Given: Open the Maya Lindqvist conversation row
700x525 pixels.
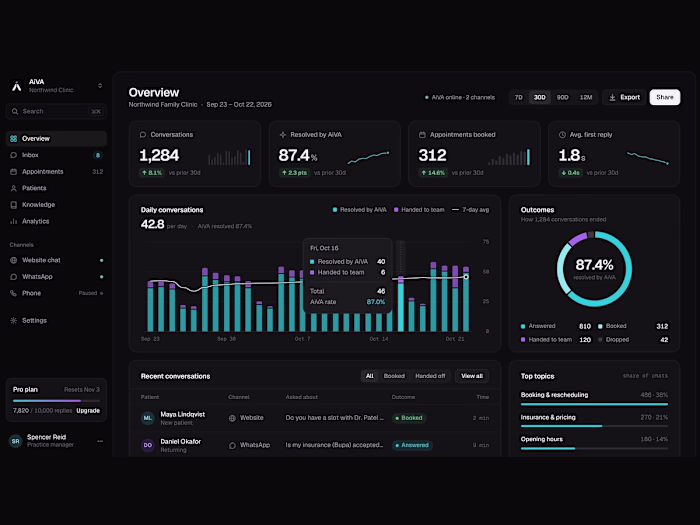Looking at the screenshot, I should point(315,418).
